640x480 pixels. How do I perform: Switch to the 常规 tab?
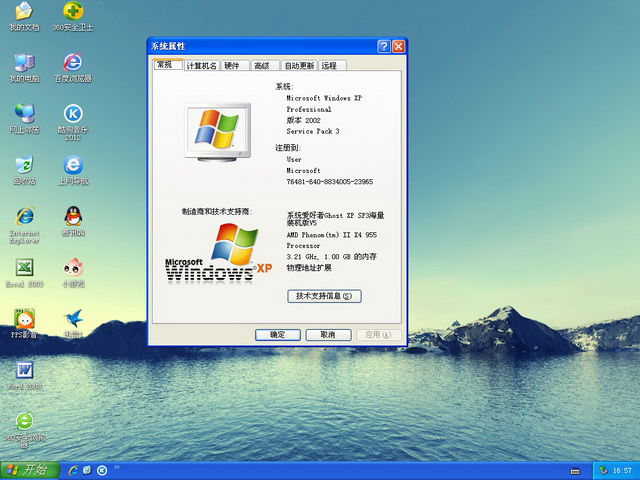[168, 64]
